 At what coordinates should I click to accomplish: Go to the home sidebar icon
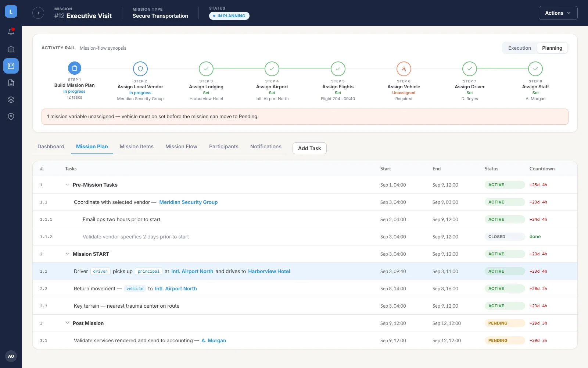click(11, 49)
